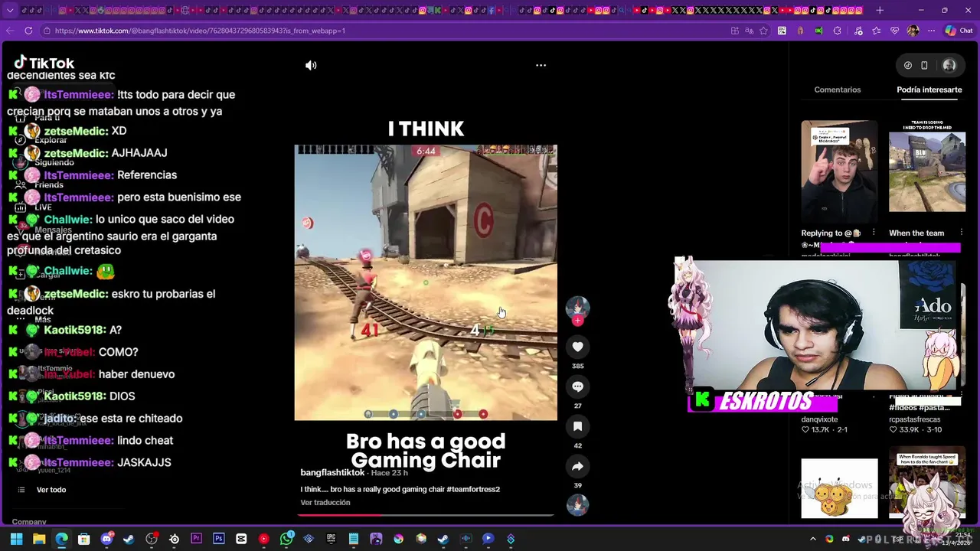The height and width of the screenshot is (551, 980).
Task: Open Microsoft Store from the taskbar
Action: click(x=84, y=539)
